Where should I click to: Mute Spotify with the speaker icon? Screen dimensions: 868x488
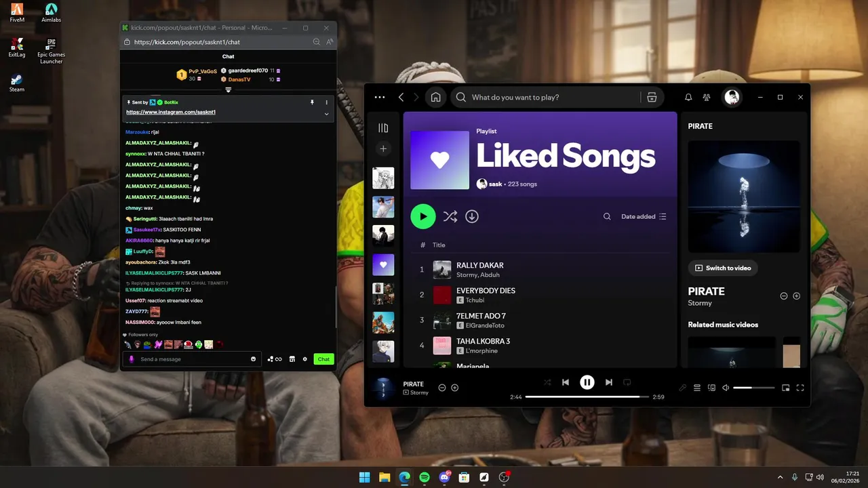(x=726, y=388)
